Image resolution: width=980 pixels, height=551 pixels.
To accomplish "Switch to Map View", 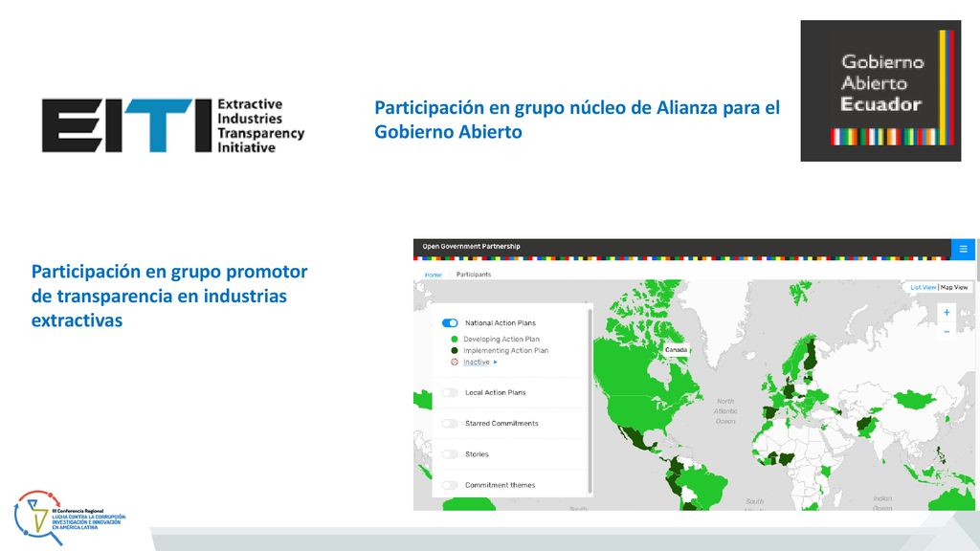I will [x=954, y=287].
